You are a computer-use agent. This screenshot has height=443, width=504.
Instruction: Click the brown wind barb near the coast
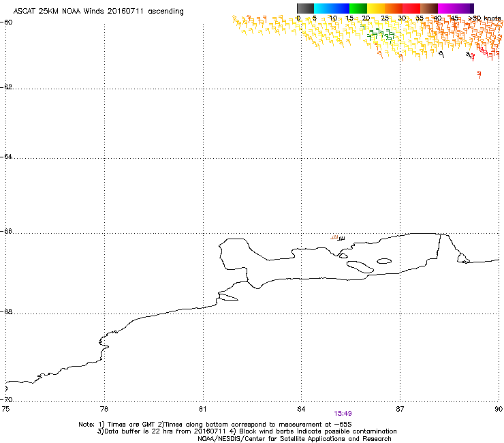point(334,237)
